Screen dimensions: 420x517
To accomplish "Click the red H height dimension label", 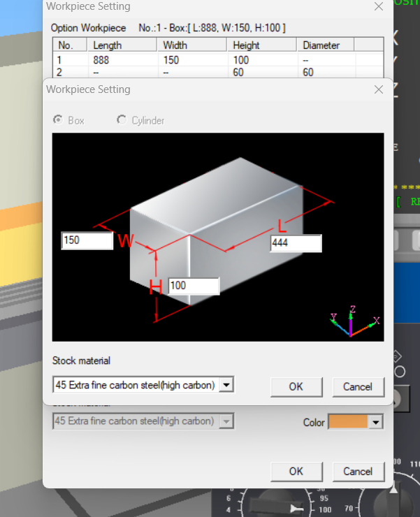I will click(157, 285).
